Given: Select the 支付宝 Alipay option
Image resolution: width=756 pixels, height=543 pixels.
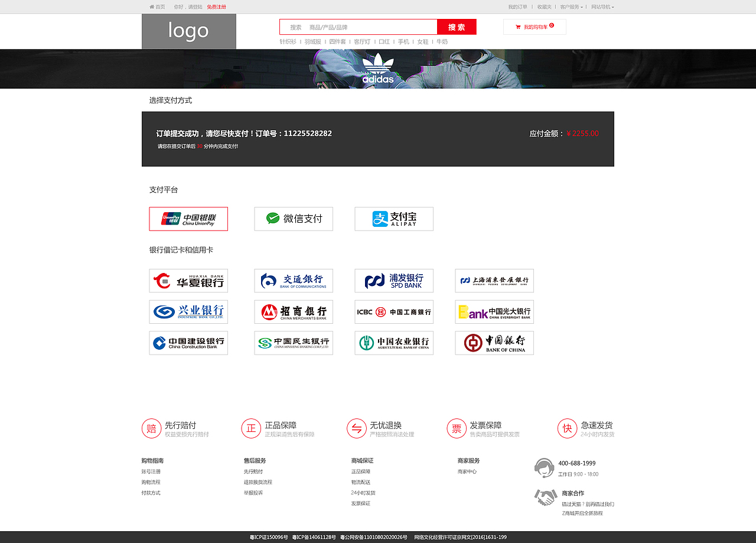Looking at the screenshot, I should [x=394, y=219].
